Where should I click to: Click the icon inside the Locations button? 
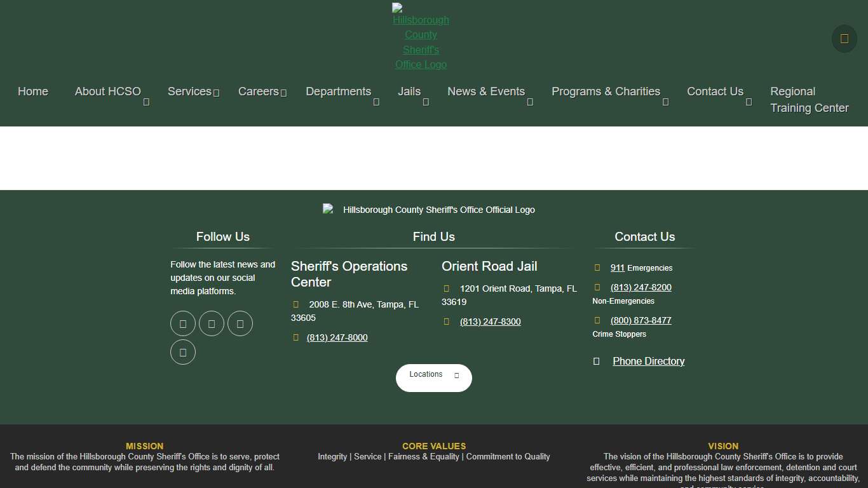point(456,376)
